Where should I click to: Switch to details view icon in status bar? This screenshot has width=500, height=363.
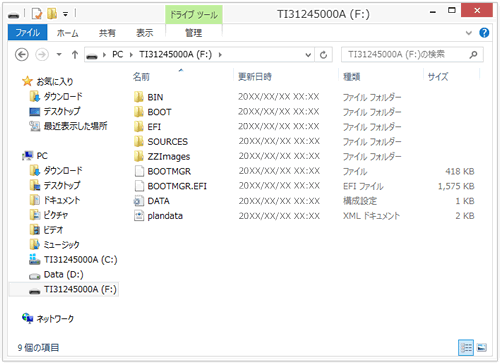tap(466, 348)
